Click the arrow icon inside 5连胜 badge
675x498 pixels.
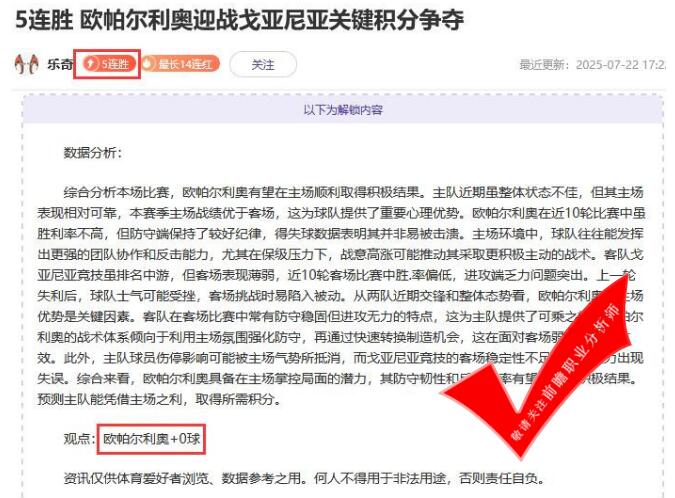point(90,64)
